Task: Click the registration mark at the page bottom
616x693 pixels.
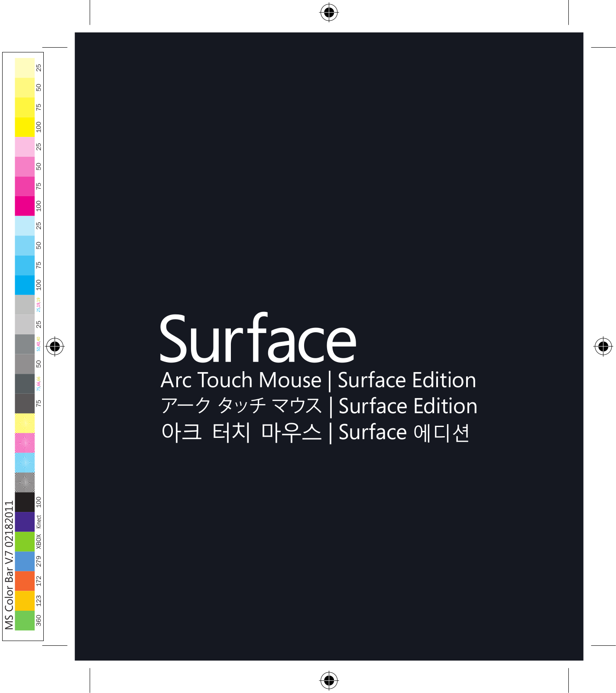Action: 329,680
